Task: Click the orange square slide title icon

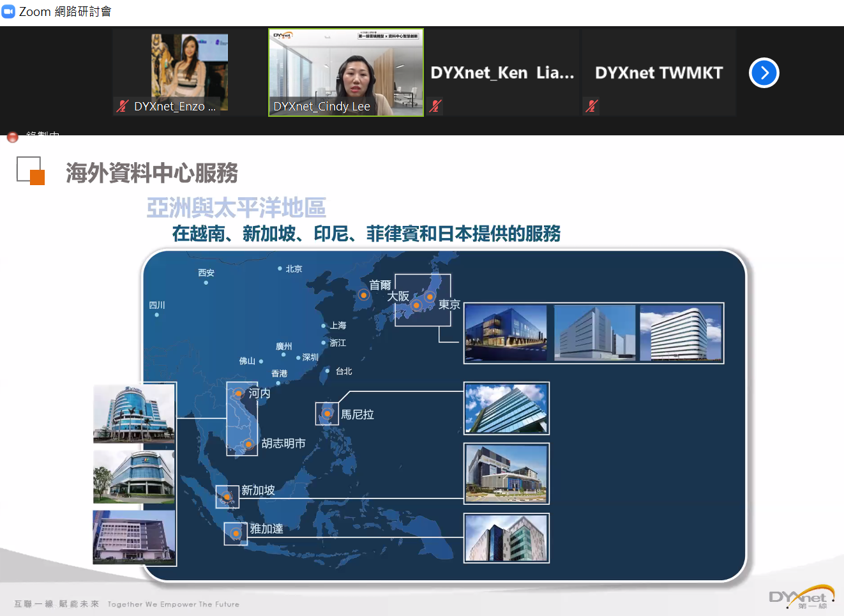Action: coord(37,177)
